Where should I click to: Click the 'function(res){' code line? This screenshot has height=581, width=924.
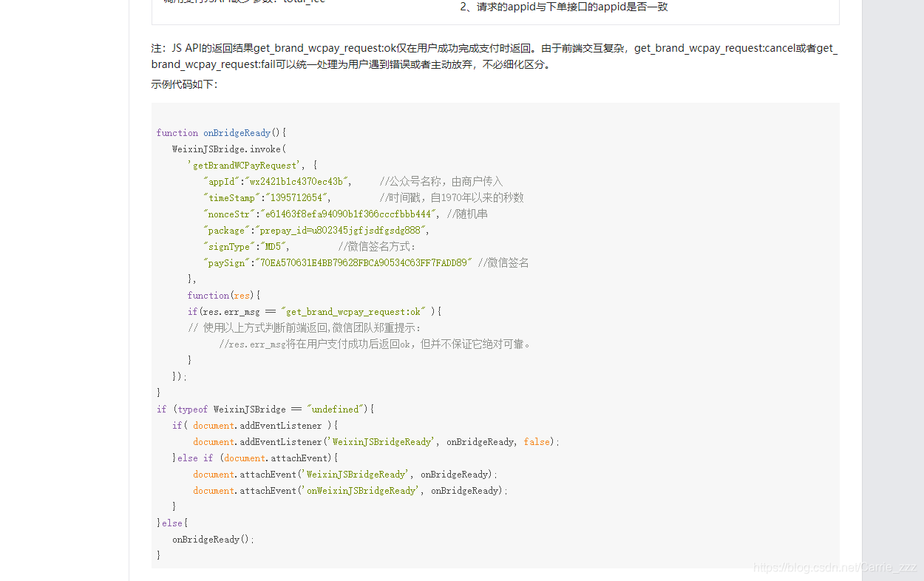(x=224, y=296)
